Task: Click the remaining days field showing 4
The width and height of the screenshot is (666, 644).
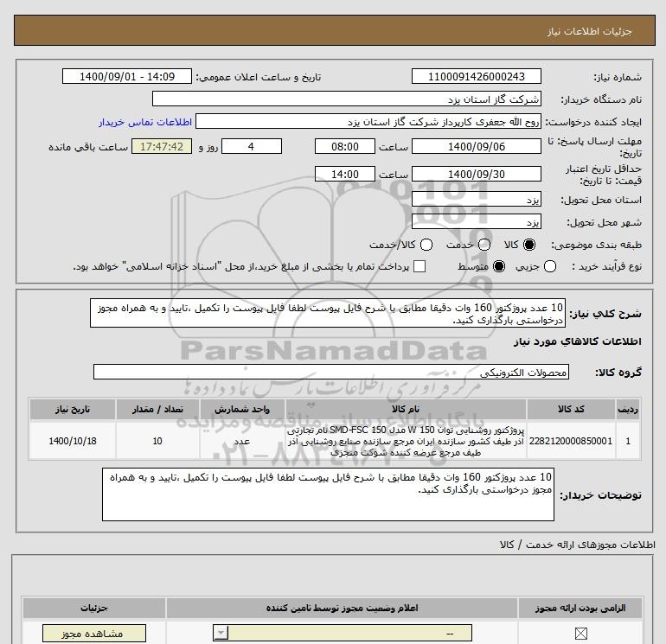Action: 252,146
